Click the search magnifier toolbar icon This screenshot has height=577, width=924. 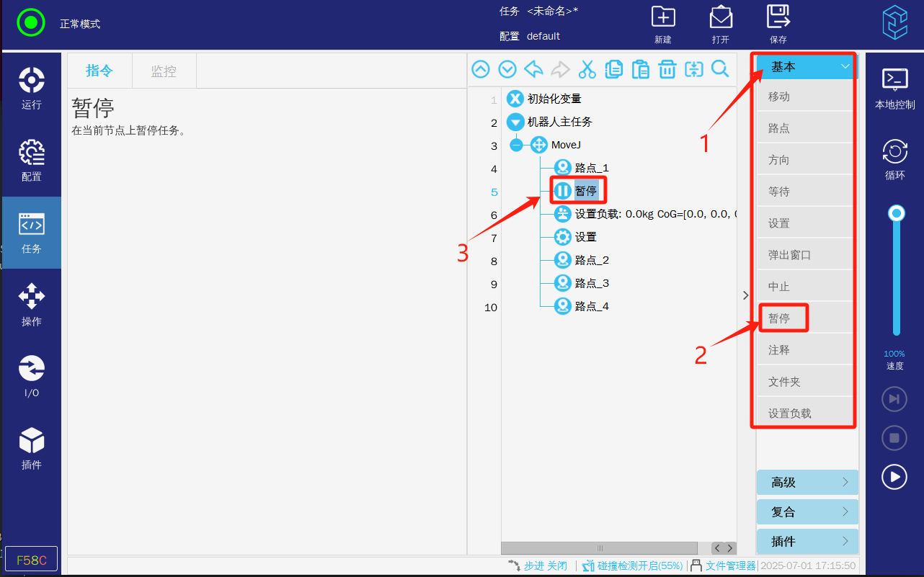coord(720,69)
